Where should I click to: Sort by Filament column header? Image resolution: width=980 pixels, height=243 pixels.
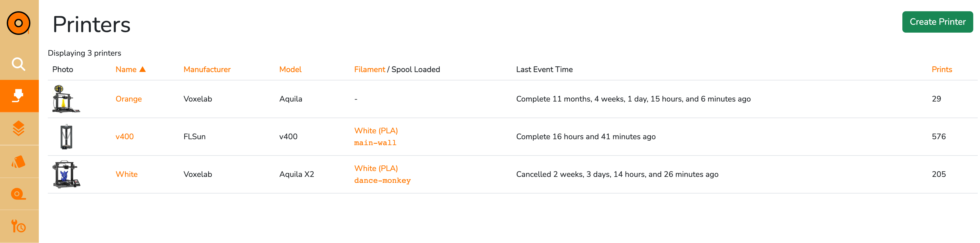369,69
